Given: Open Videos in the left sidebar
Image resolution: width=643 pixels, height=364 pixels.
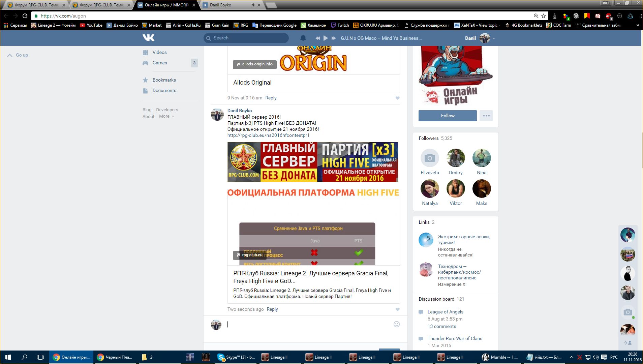Looking at the screenshot, I should (159, 52).
